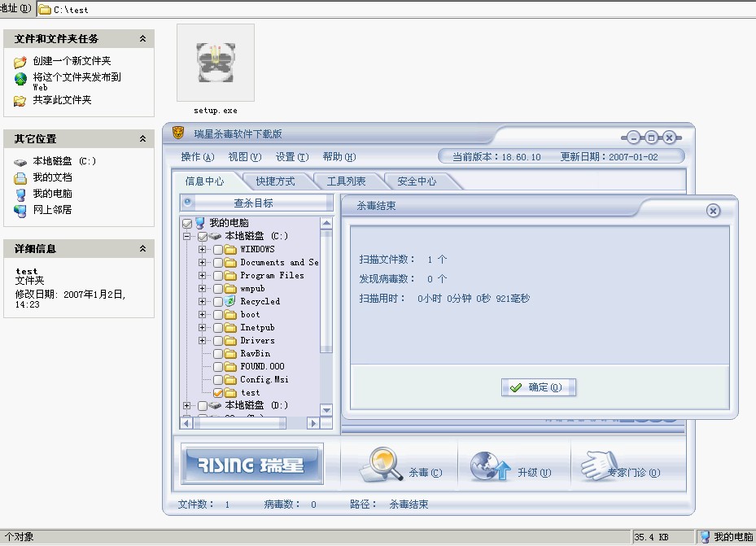Switch to the 工具列表 tab
The image size is (756, 546).
[x=346, y=181]
